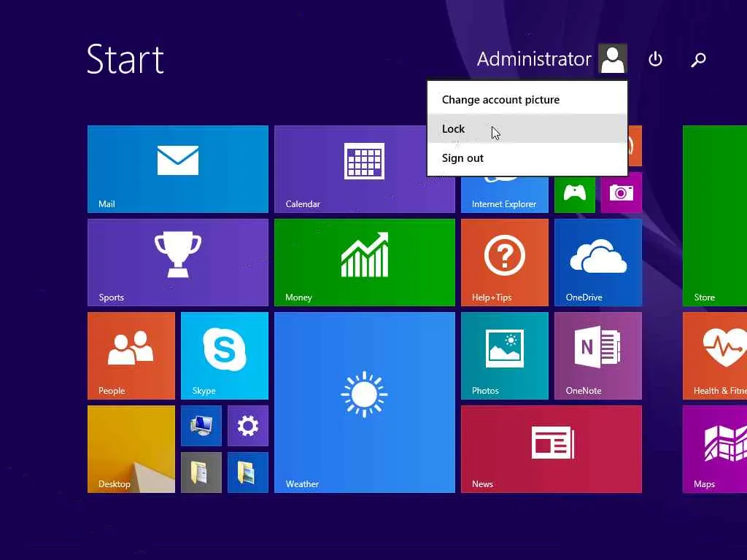
Task: Open the Weather tile
Action: pyautogui.click(x=365, y=402)
